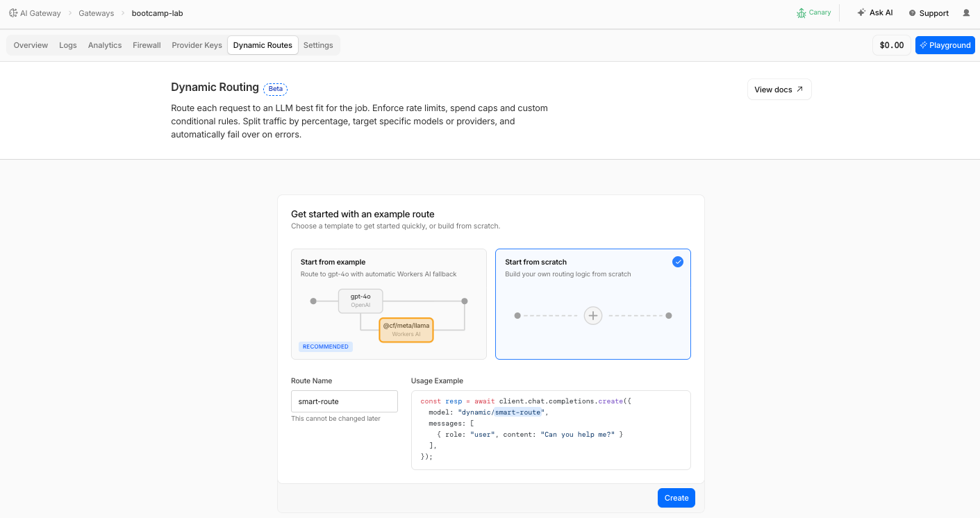Click the blue checkmark on scratch card

678,262
